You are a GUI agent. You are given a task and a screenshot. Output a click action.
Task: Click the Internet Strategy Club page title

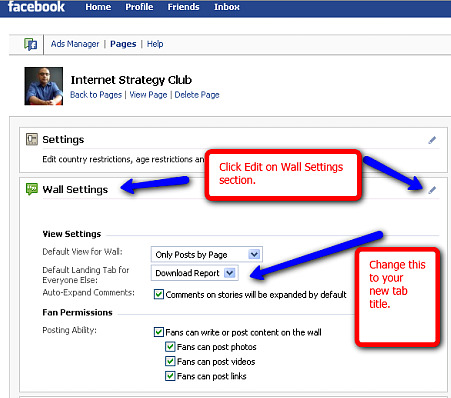click(x=131, y=80)
